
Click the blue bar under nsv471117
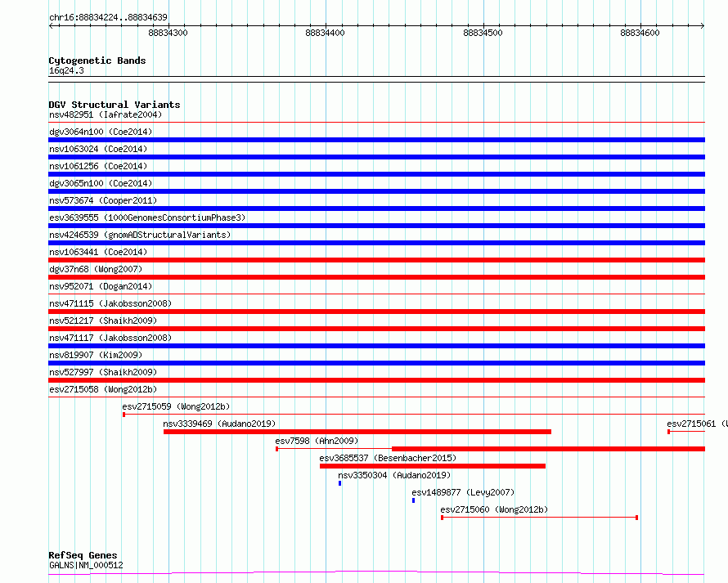(x=376, y=346)
